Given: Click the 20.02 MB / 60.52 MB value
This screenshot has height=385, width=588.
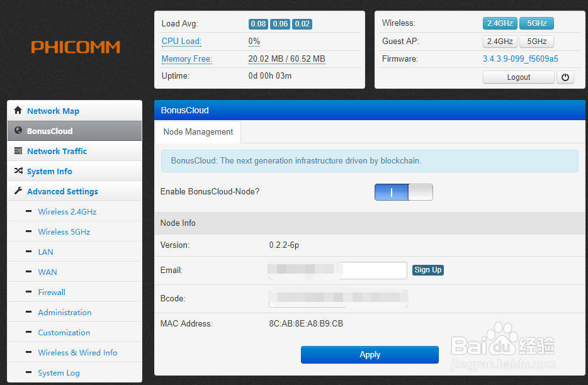Looking at the screenshot, I should (287, 59).
